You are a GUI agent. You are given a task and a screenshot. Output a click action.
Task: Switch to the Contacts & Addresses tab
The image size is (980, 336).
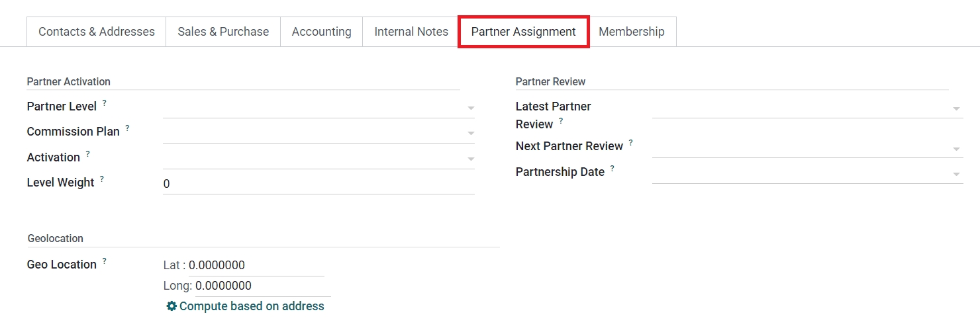(x=97, y=32)
